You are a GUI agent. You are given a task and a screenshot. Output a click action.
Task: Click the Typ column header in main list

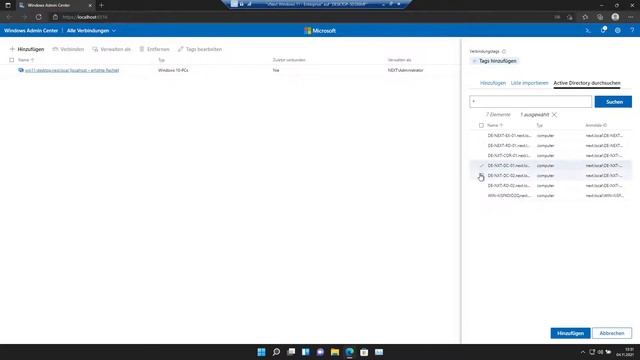pos(161,60)
